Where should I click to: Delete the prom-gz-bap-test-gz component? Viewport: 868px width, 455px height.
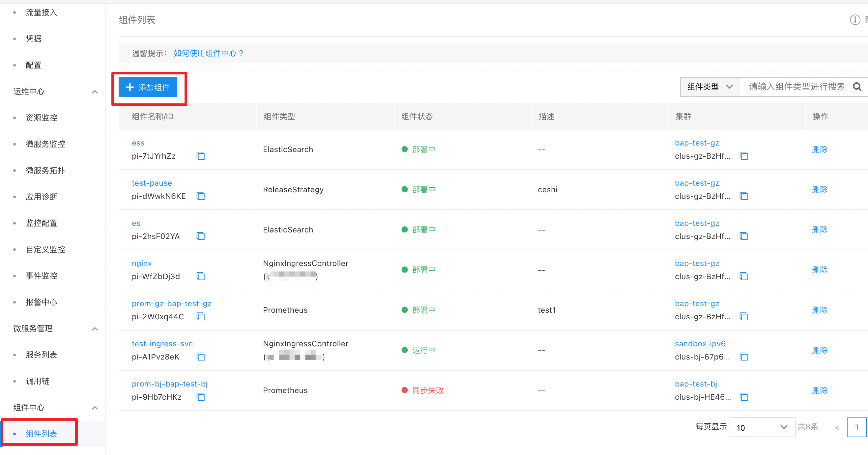point(820,310)
